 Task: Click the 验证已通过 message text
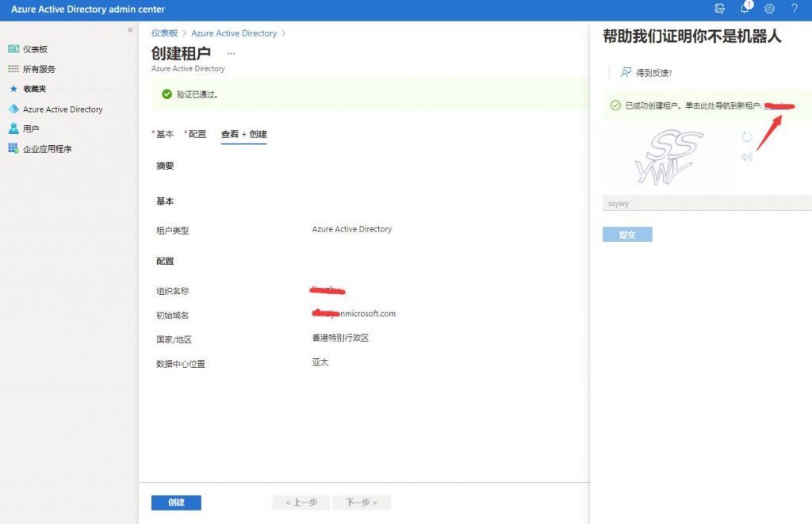point(197,95)
